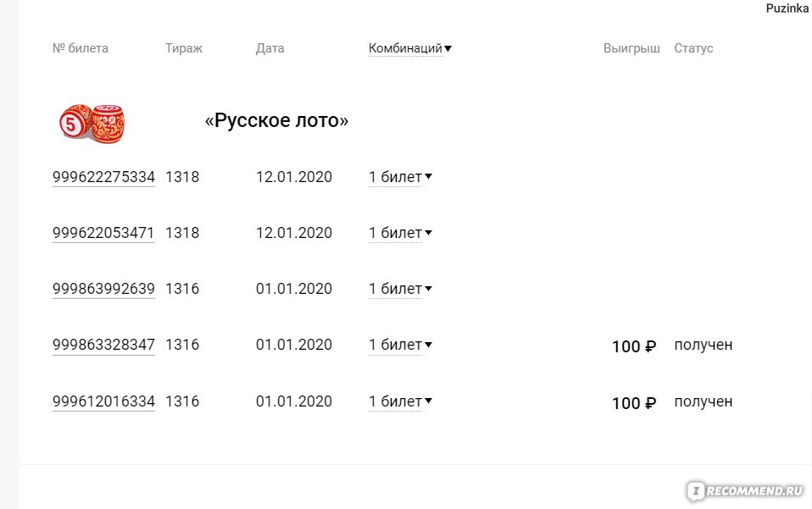Click the «Русское лото» section title
The image size is (812, 509).
pos(276,120)
